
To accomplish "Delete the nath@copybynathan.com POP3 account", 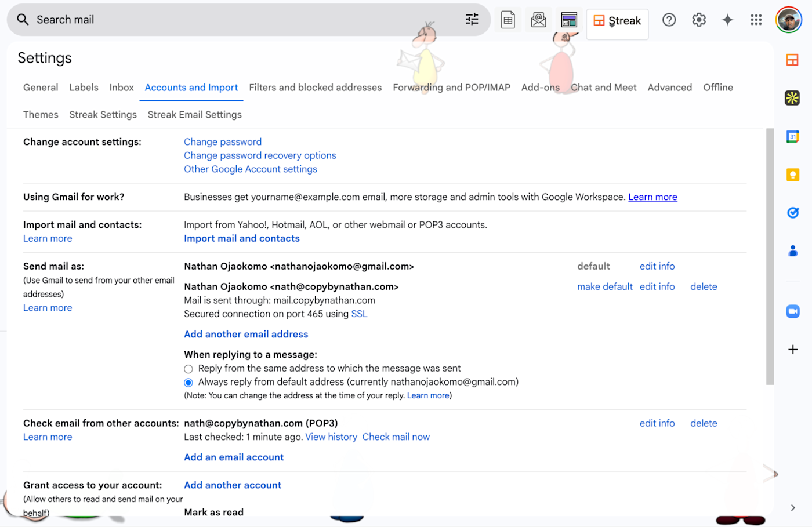I will coord(704,423).
